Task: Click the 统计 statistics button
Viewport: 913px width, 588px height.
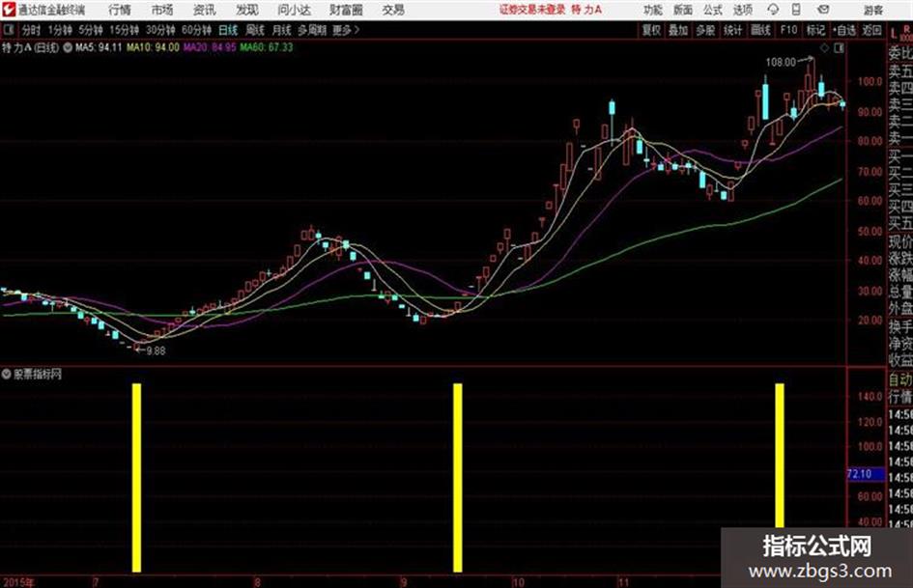Action: [x=733, y=30]
